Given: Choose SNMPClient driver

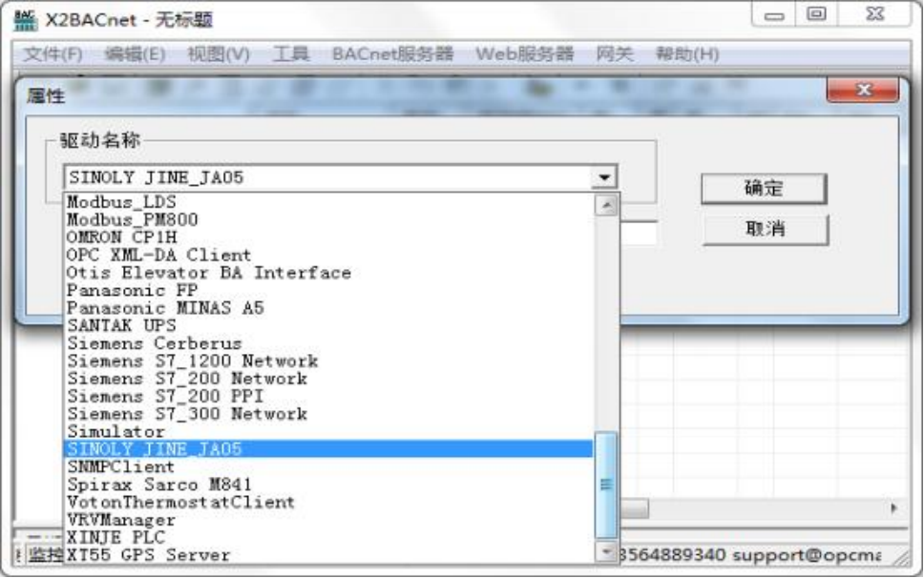Looking at the screenshot, I should [x=328, y=466].
